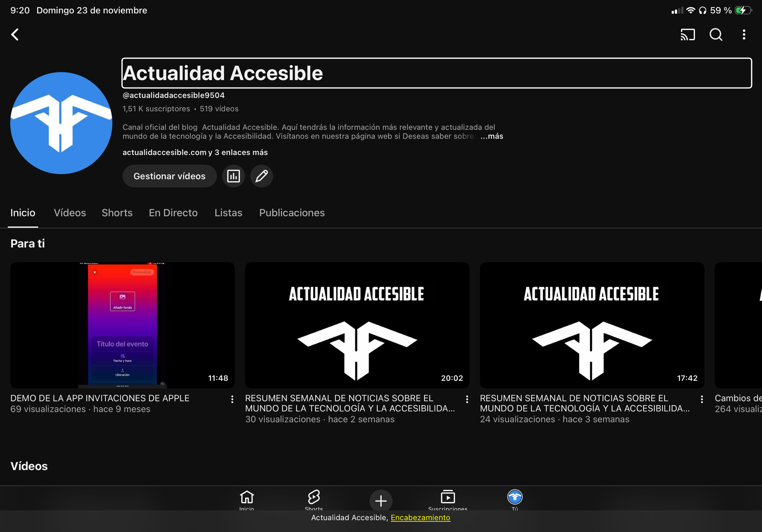
Task: Open the Tú profile avatar tab
Action: [x=515, y=499]
